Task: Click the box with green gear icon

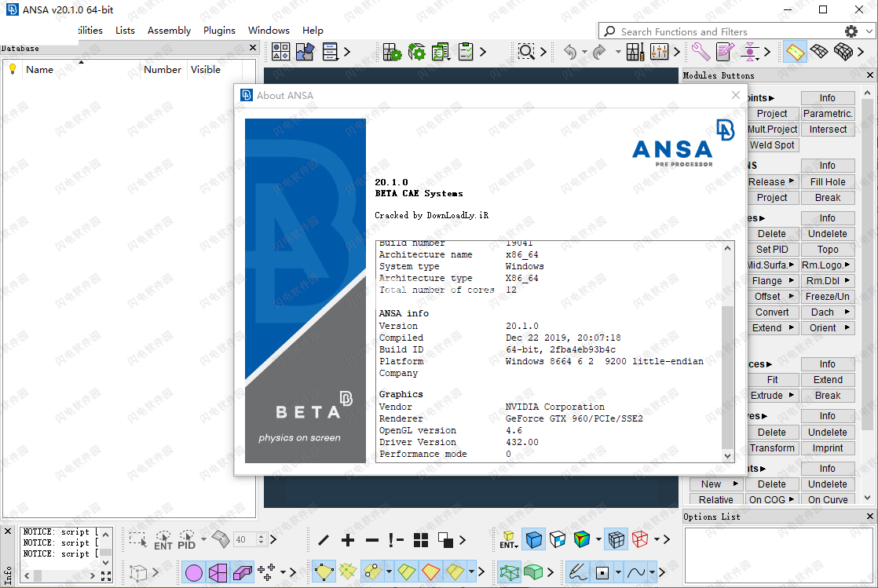Action: (x=416, y=52)
